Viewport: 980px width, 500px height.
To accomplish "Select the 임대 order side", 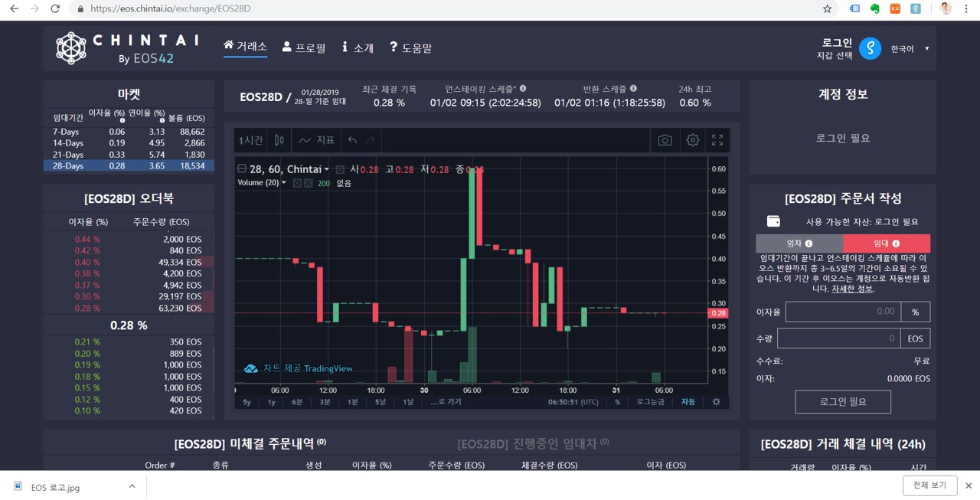I will 887,243.
